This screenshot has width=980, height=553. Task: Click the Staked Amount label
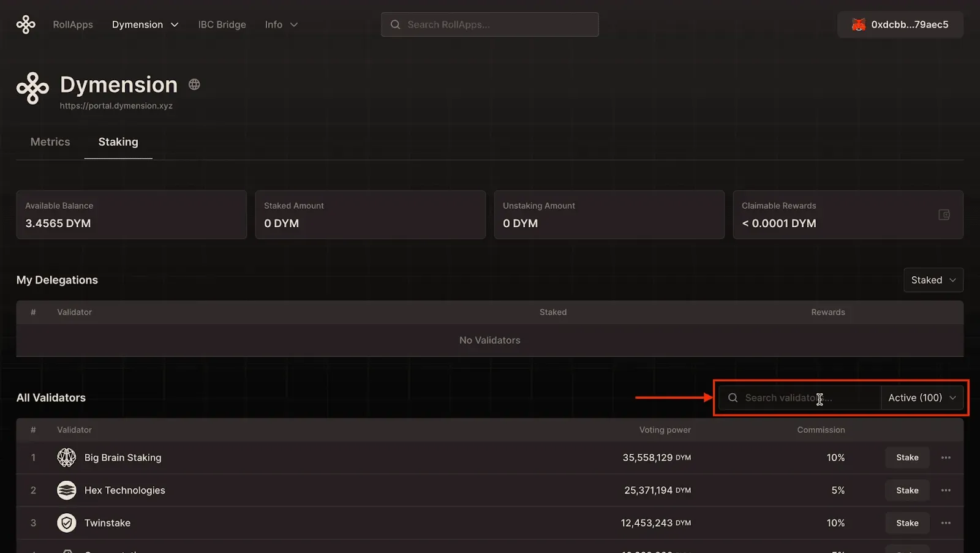pyautogui.click(x=294, y=206)
